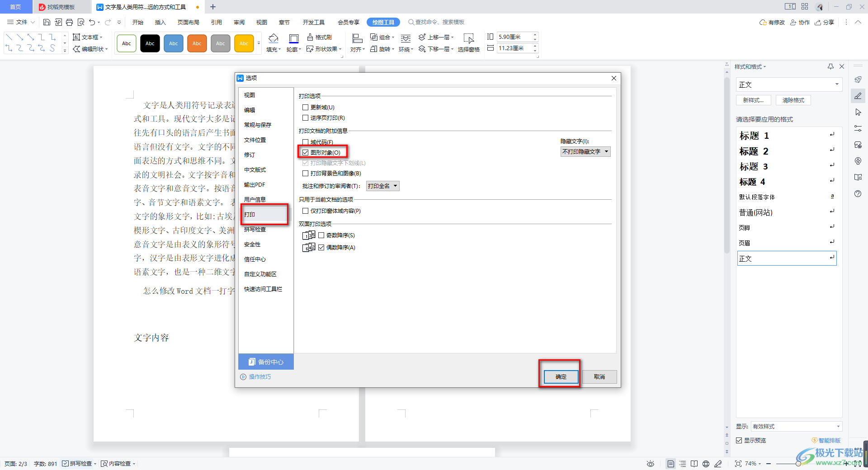Check the 仅打印窗体域内容(P) checkbox

[x=306, y=211]
